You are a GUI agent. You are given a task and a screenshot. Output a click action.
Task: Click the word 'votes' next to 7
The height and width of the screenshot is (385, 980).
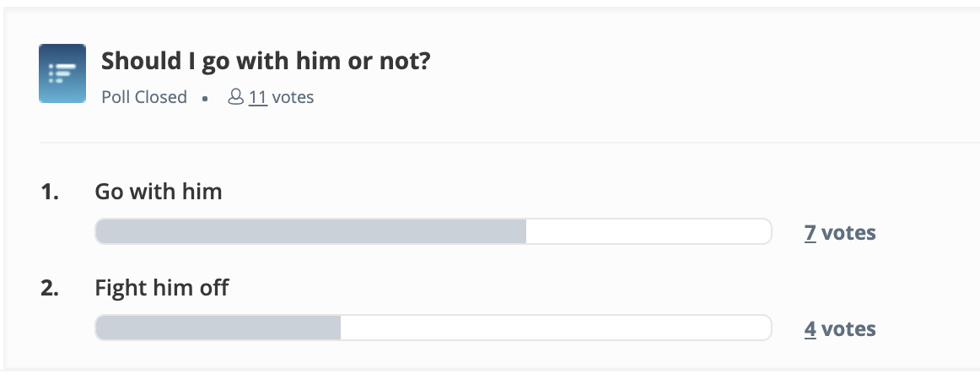click(x=848, y=232)
